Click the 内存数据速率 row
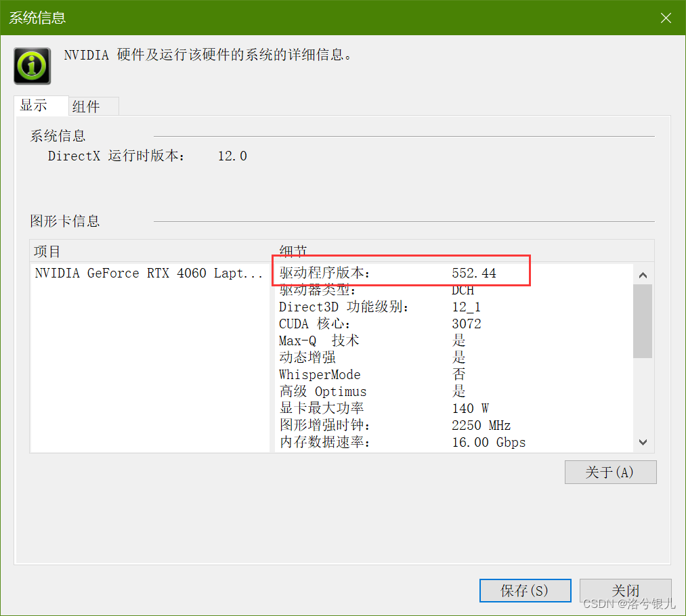 455,443
